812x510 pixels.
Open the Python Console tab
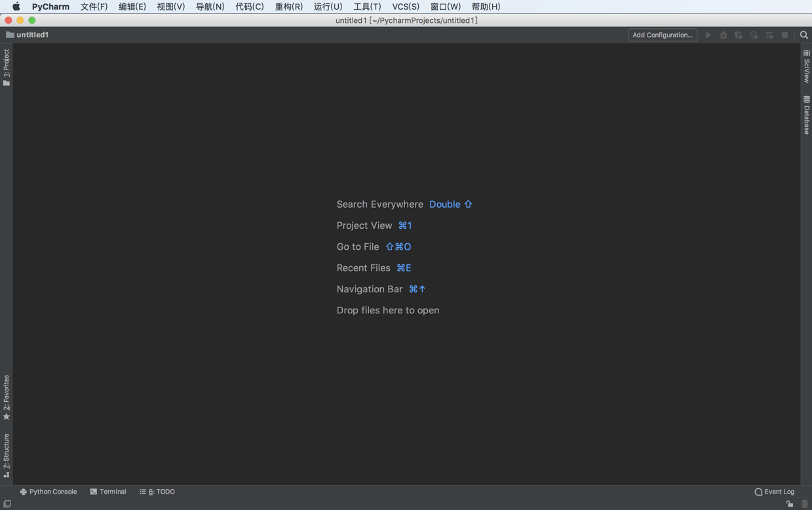(48, 492)
